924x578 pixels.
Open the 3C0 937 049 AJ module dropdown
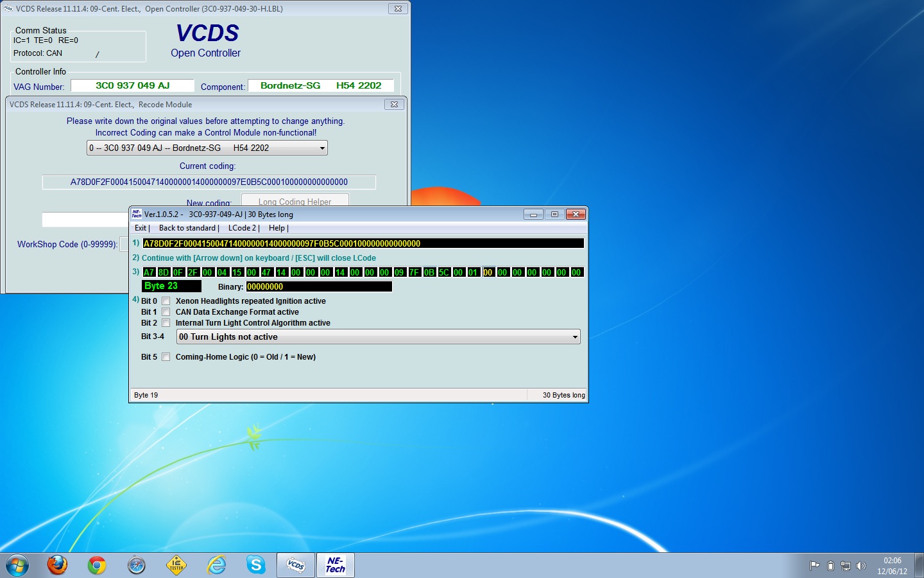207,148
